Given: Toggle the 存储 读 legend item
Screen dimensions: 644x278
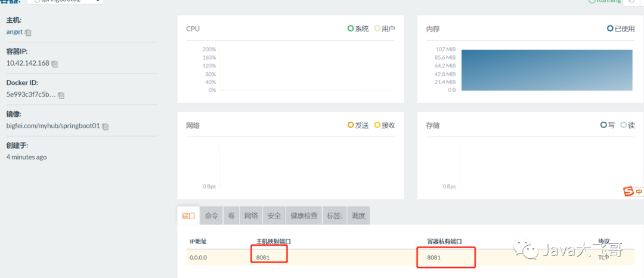Looking at the screenshot, I should coord(627,125).
